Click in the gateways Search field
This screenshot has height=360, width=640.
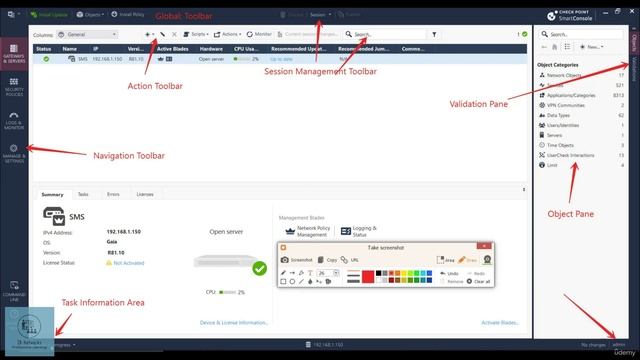tap(384, 34)
